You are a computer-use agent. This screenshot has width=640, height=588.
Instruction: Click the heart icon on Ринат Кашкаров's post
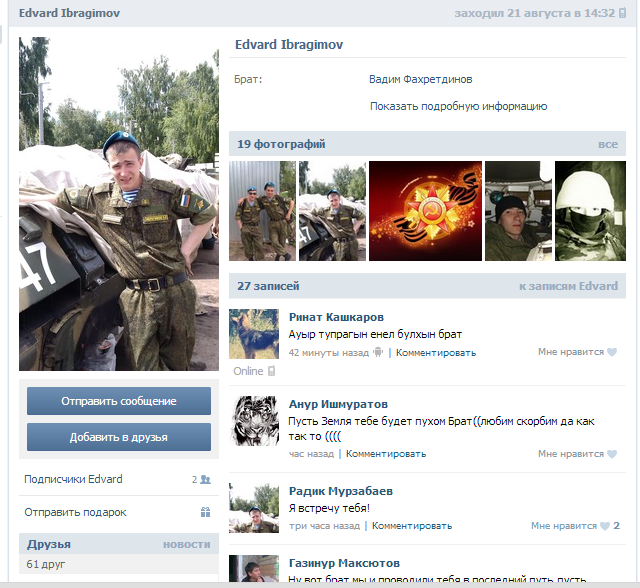[612, 352]
